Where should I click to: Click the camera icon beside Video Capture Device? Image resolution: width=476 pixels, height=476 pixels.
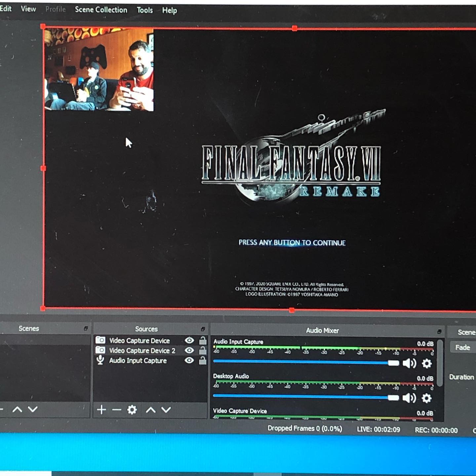coord(100,340)
